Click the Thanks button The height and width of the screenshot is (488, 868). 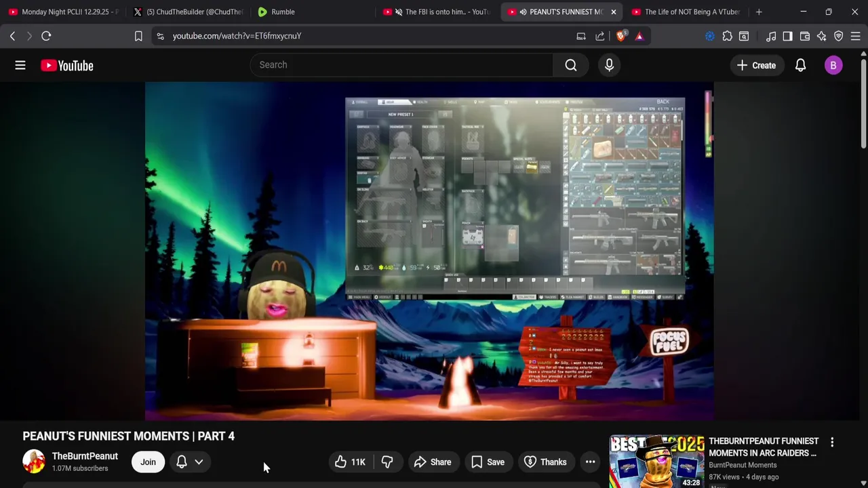coord(545,462)
